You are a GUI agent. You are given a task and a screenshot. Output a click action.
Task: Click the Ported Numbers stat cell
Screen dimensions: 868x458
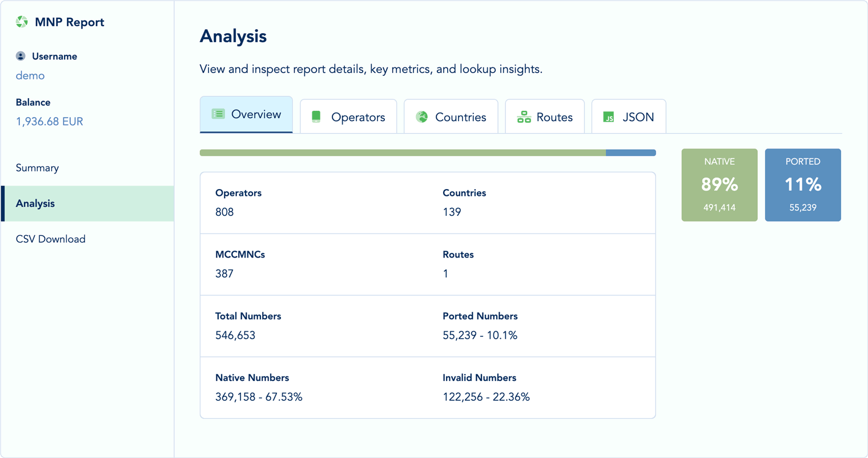(x=480, y=326)
